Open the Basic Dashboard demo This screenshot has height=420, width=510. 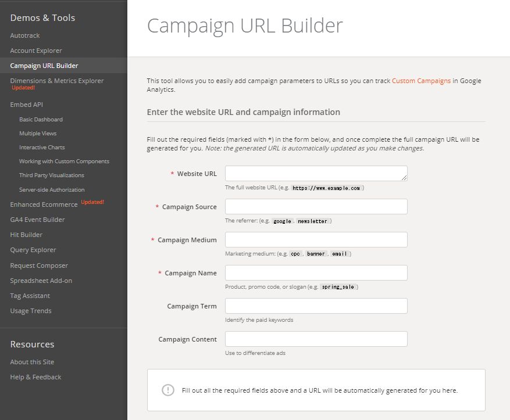(41, 120)
